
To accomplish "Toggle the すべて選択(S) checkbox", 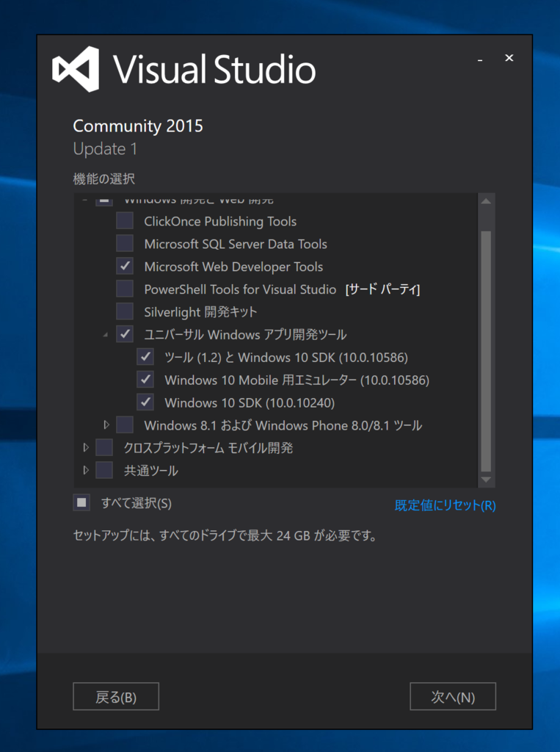I will point(81,502).
